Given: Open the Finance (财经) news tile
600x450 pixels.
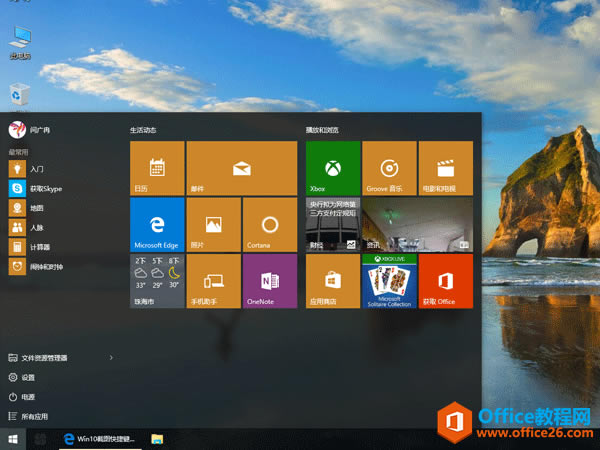Looking at the screenshot, I should [333, 225].
